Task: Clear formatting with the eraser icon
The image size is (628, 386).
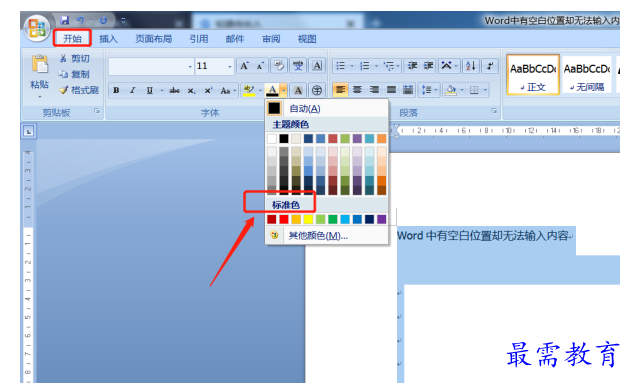Action: click(279, 66)
